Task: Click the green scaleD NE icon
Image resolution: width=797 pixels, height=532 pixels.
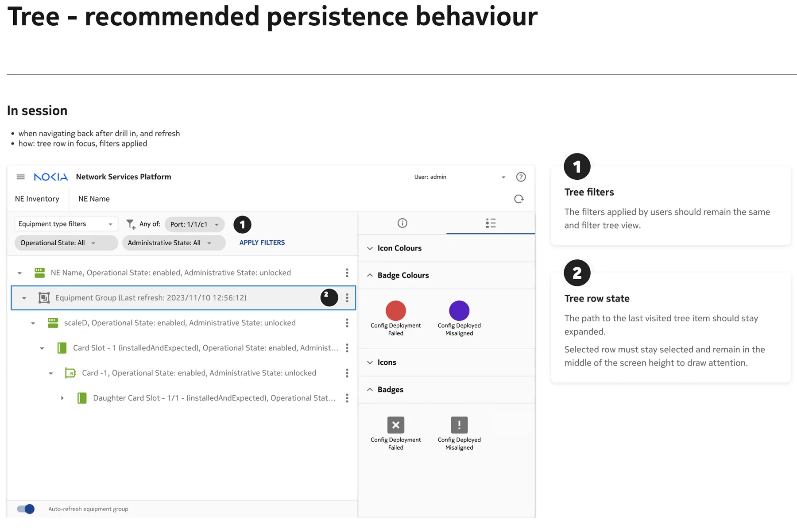Action: tap(53, 323)
